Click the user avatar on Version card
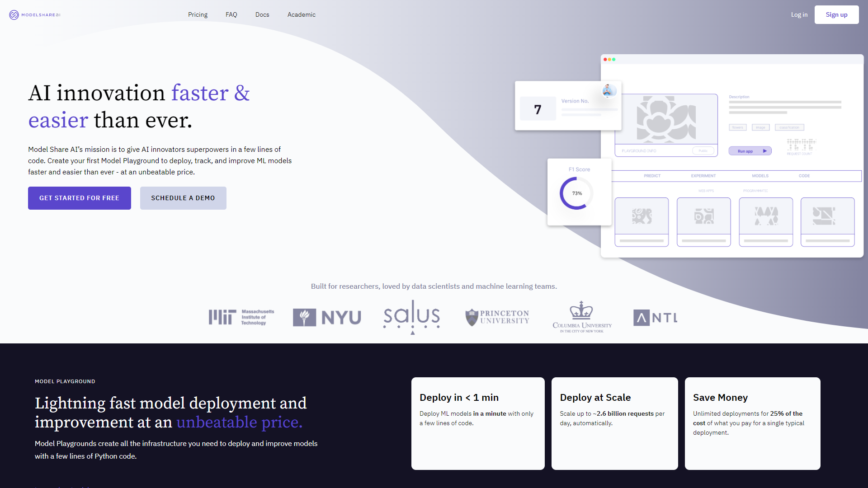This screenshot has height=488, width=868. (x=609, y=90)
